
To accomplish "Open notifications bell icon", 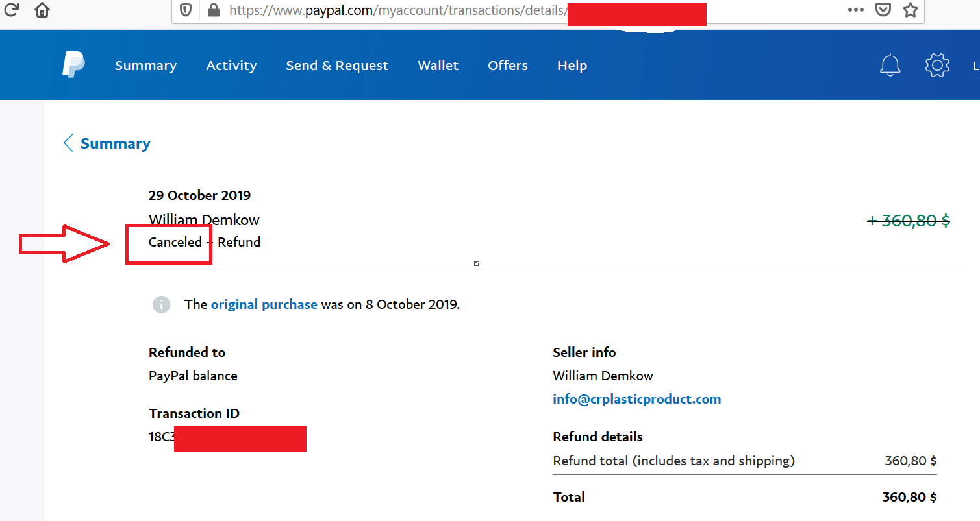I will (890, 65).
